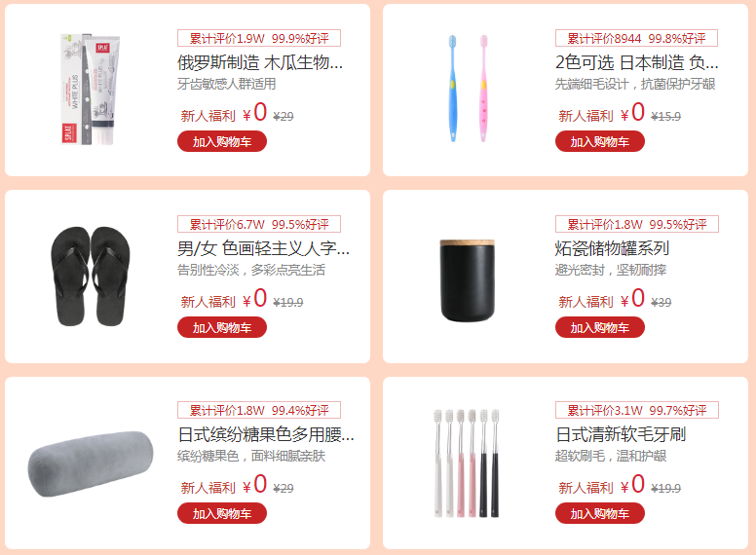Add the soft-bristle toothbrush set to cart
Screen dimensions: 756x555
tap(600, 513)
